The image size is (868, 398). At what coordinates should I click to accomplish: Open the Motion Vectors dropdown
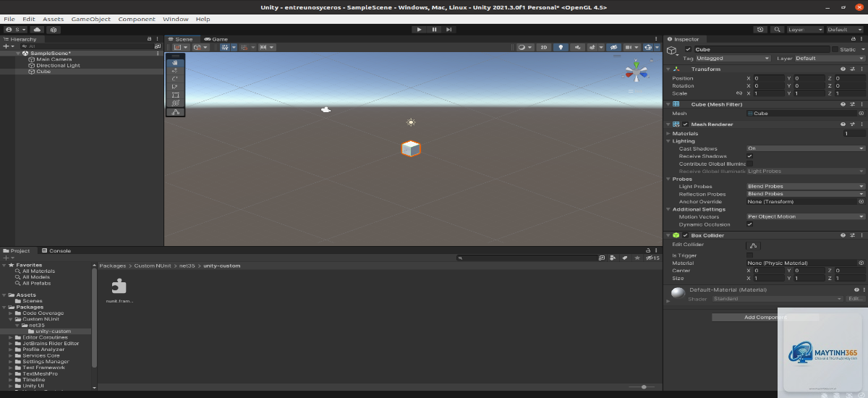point(806,217)
